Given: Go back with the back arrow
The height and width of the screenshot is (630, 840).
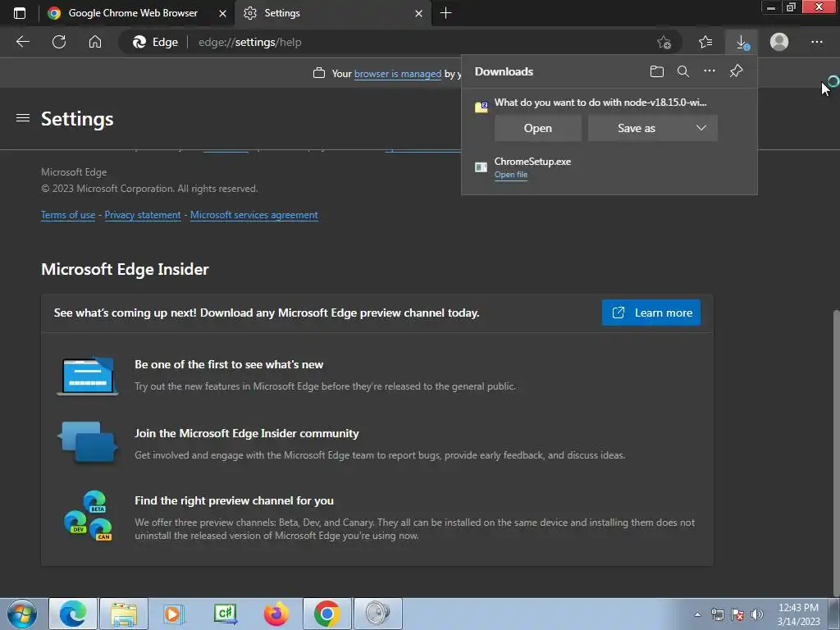Looking at the screenshot, I should (22, 42).
